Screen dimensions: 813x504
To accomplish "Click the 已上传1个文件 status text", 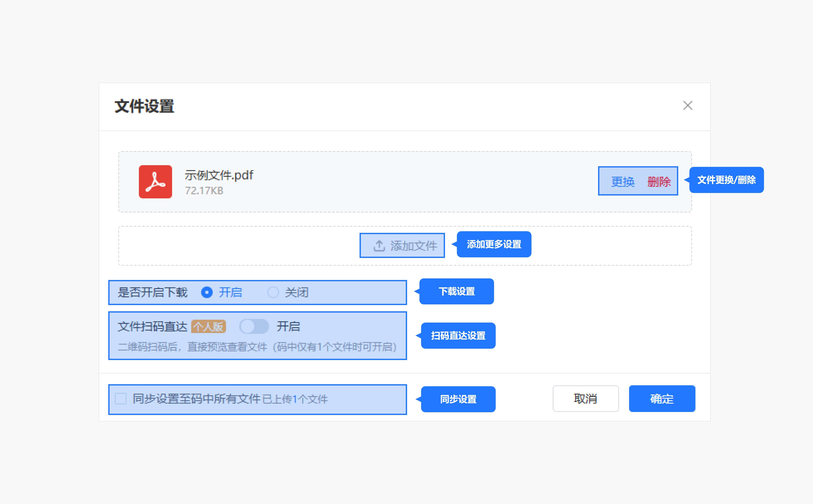I will click(295, 399).
